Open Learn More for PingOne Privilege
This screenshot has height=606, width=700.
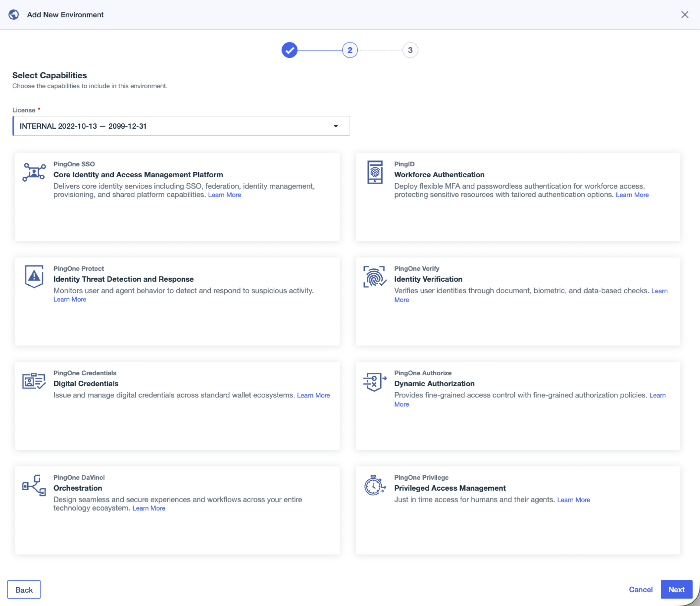point(574,499)
